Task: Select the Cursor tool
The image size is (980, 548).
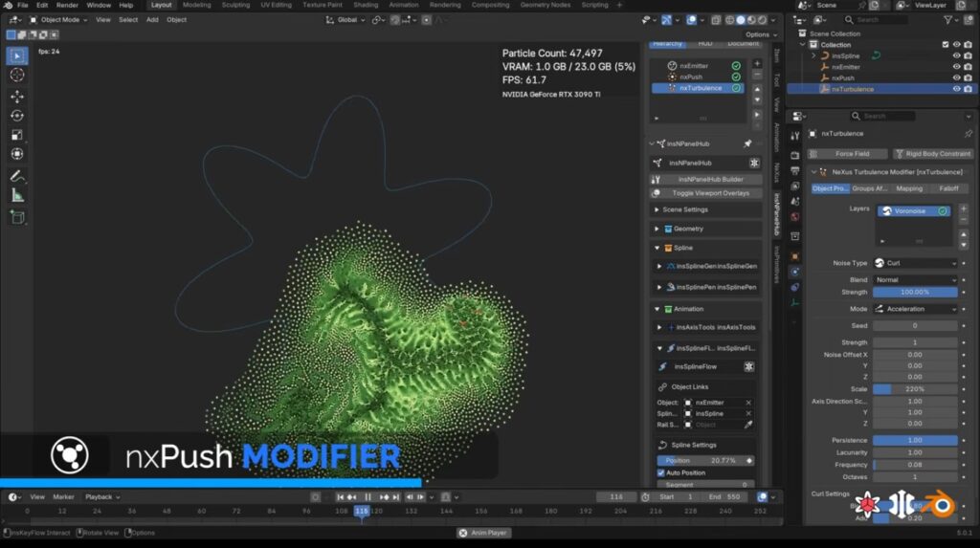Action: pyautogui.click(x=17, y=76)
